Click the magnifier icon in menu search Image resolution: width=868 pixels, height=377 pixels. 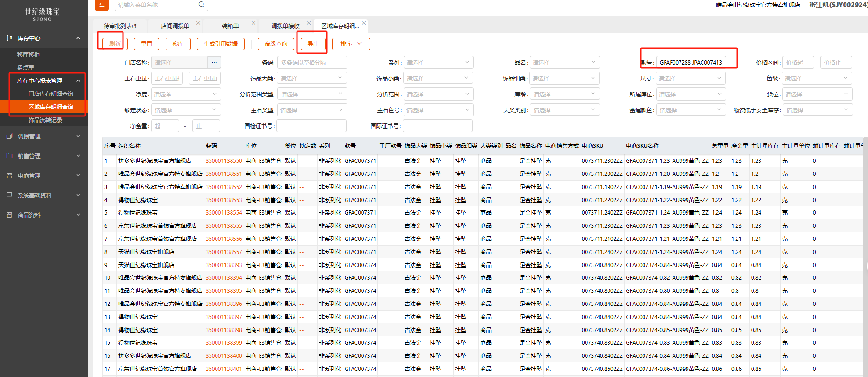(x=201, y=5)
